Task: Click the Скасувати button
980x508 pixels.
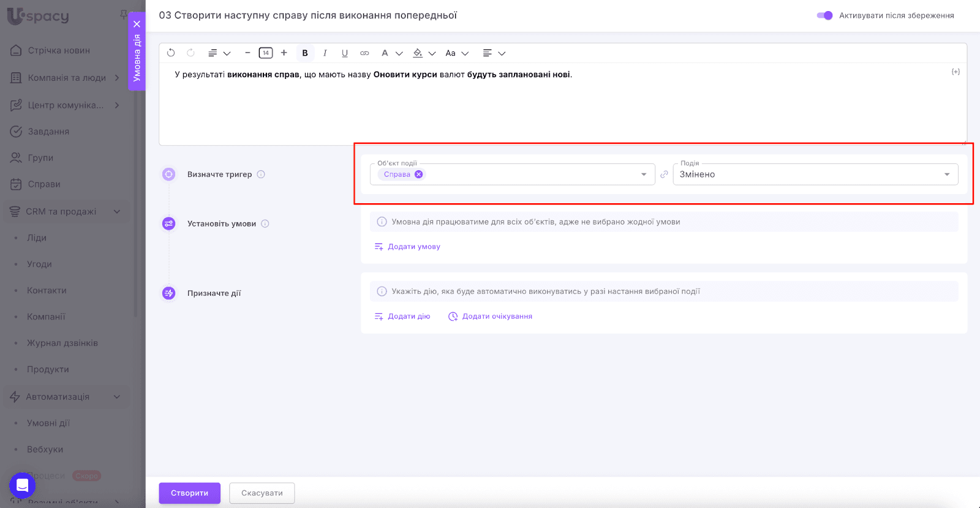Action: (x=262, y=493)
